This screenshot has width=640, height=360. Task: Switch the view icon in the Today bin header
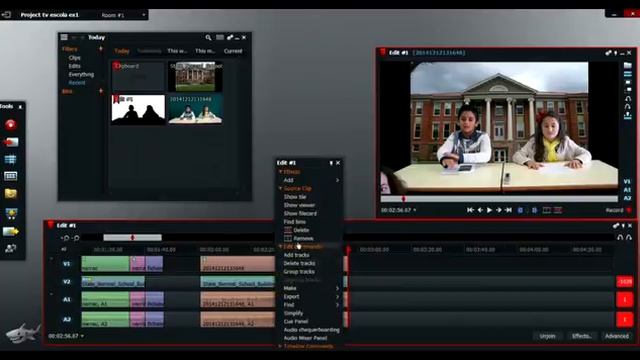(x=220, y=38)
